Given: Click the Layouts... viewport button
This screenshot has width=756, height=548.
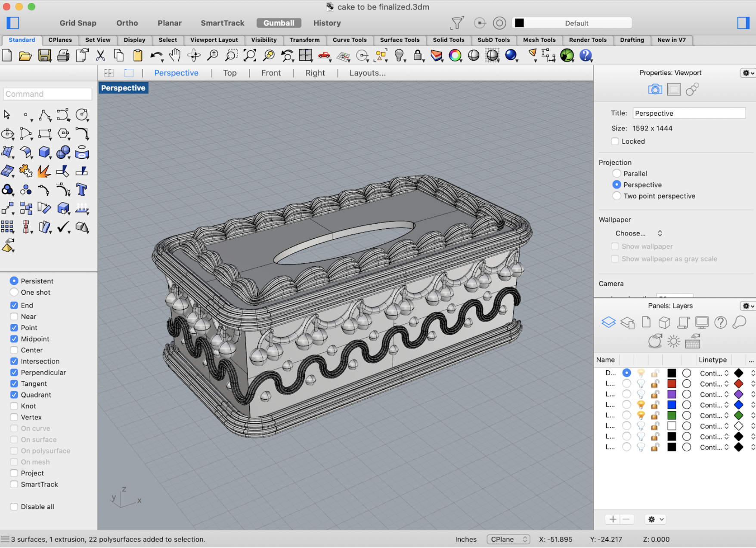Looking at the screenshot, I should click(367, 73).
